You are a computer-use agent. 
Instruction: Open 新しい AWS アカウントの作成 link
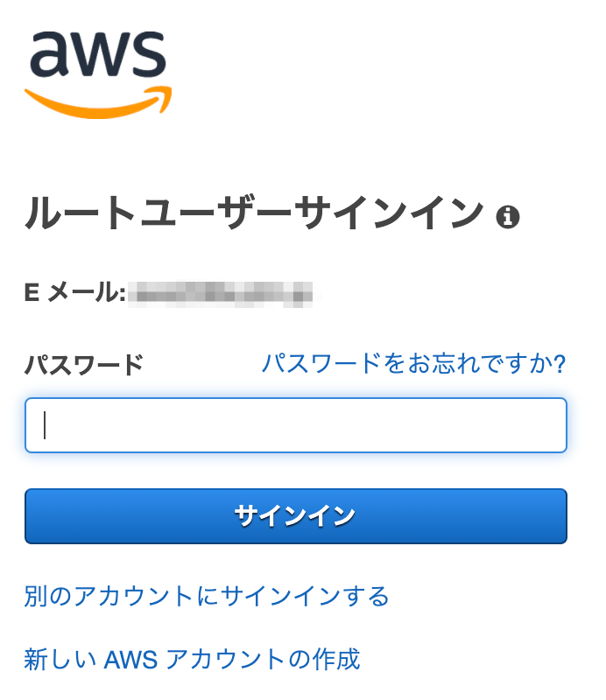(x=193, y=659)
